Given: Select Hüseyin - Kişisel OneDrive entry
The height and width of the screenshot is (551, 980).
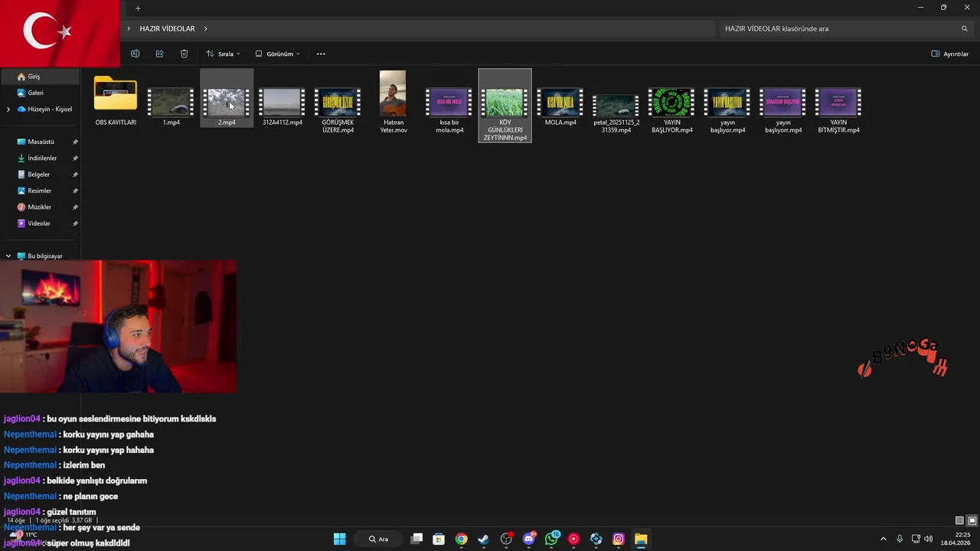Looking at the screenshot, I should pyautogui.click(x=46, y=109).
